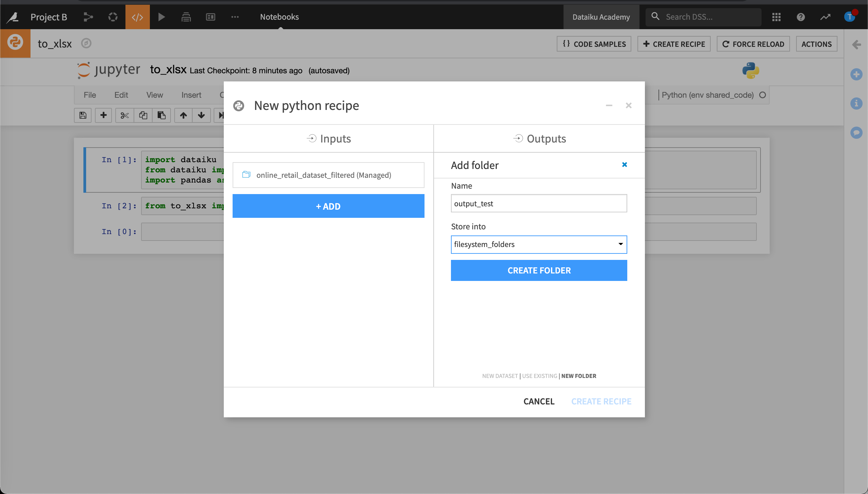This screenshot has height=494, width=868.
Task: Open the Lab circular icon
Action: [x=113, y=17]
